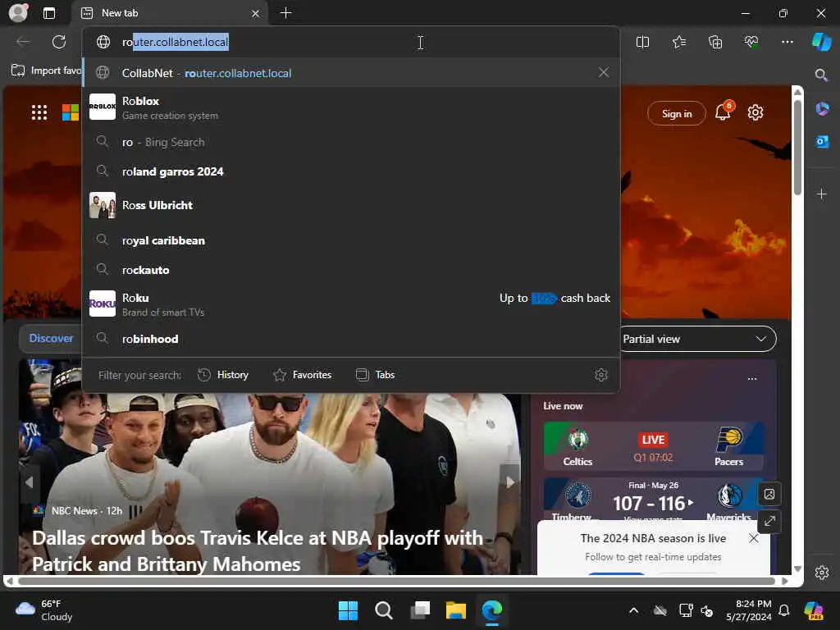The height and width of the screenshot is (630, 840).
Task: Open the Collections toolbar icon
Action: pos(715,42)
